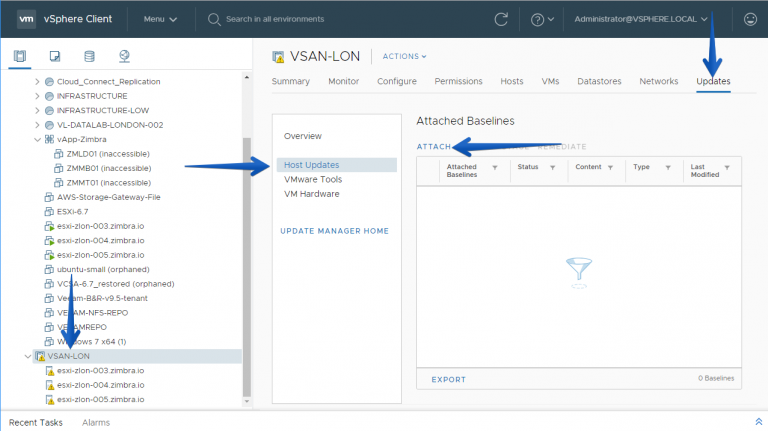Click the VSAN-LON cluster icon in the tree
The height and width of the screenshot is (431, 768).
coord(40,356)
